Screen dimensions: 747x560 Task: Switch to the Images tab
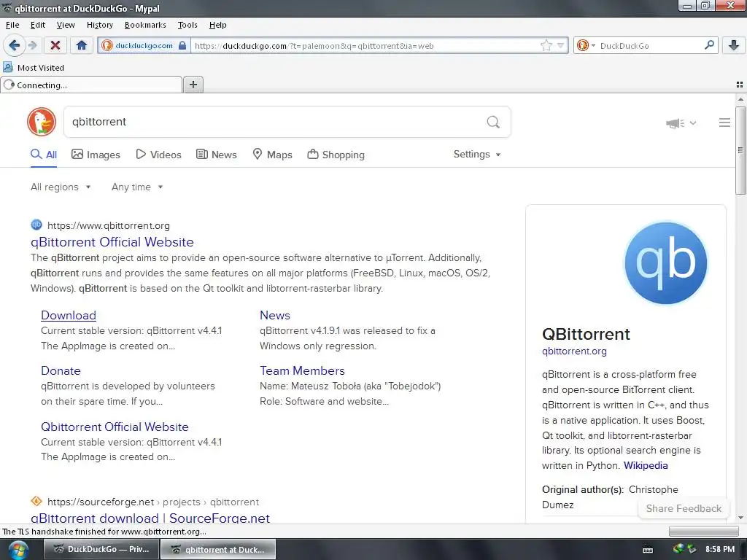[x=96, y=155]
